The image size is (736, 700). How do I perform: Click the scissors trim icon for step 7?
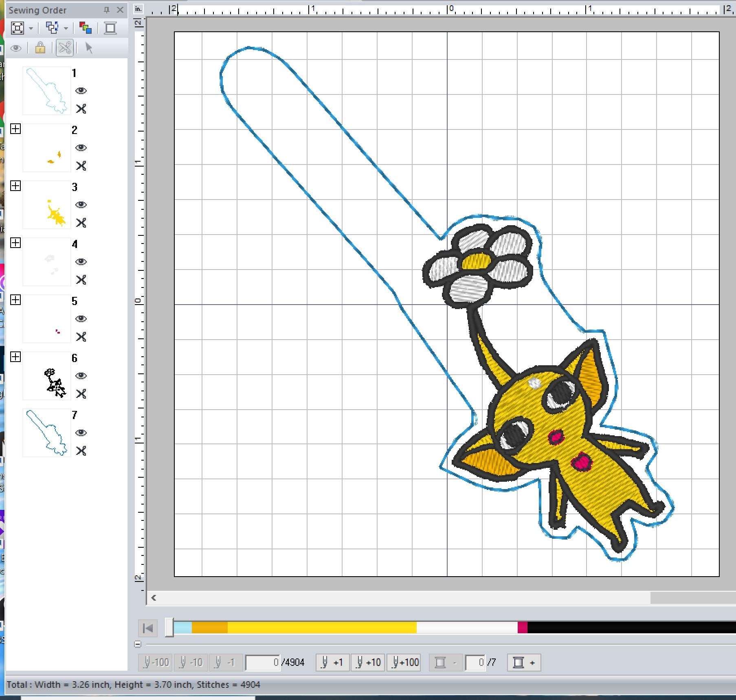coord(81,451)
